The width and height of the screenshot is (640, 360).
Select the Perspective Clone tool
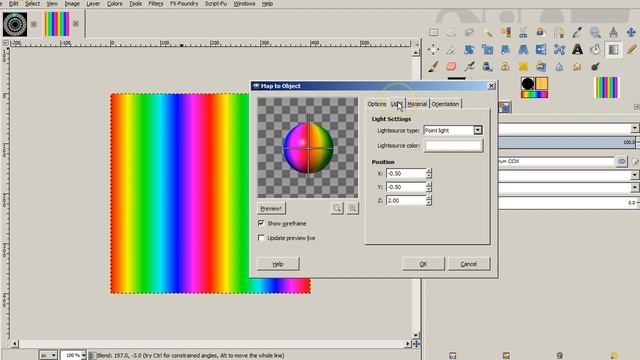(x=541, y=67)
